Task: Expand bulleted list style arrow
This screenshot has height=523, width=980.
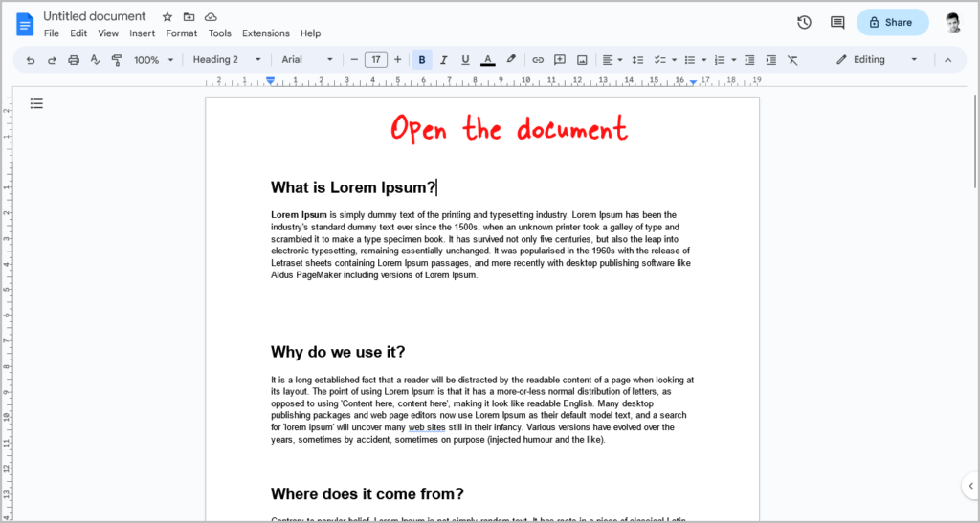Action: (x=703, y=60)
